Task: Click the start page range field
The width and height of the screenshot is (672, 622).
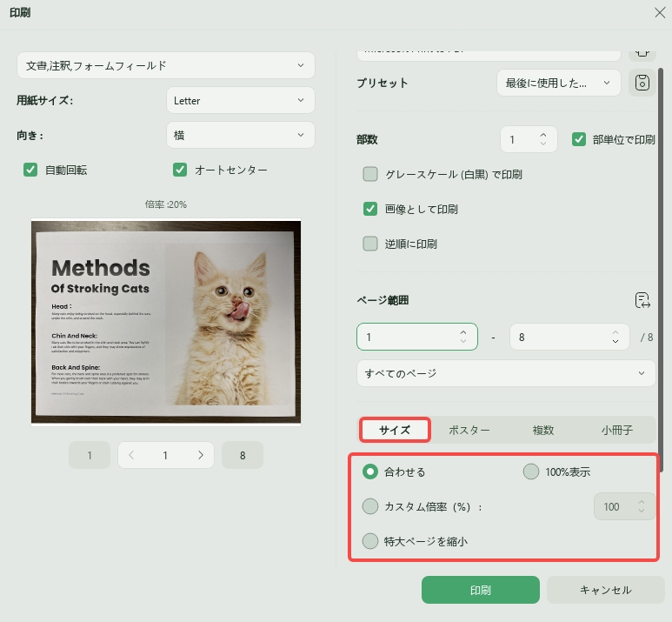Action: pos(417,337)
